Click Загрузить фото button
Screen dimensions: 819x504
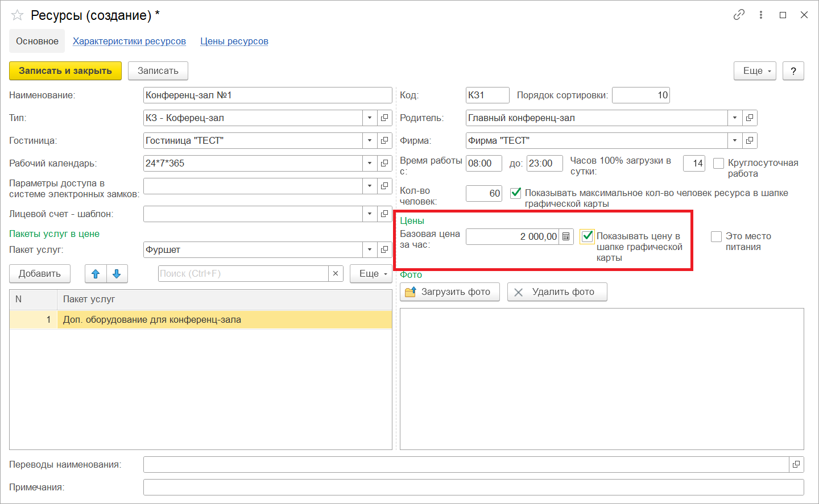[x=450, y=291]
